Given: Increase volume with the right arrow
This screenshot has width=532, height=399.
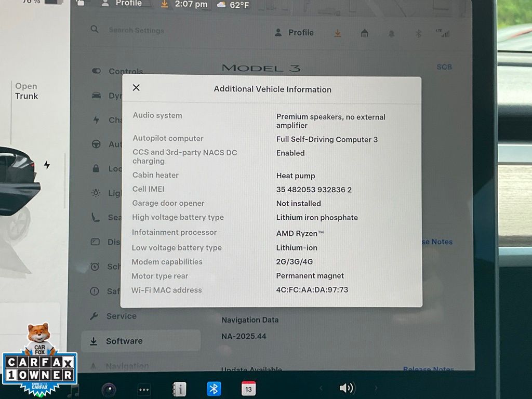Looking at the screenshot, I should [376, 388].
